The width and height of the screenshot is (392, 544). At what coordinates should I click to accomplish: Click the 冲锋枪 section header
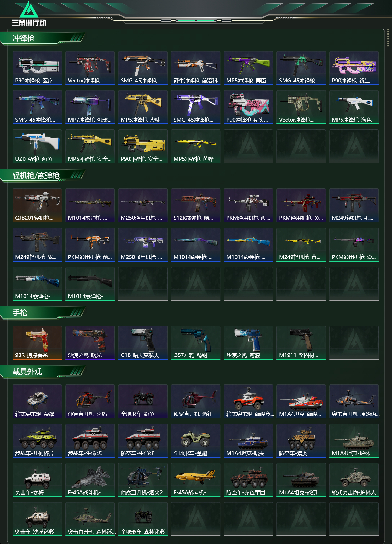click(24, 38)
